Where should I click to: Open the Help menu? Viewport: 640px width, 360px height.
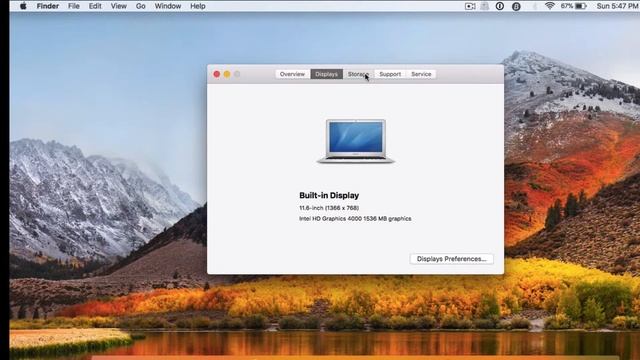(198, 6)
